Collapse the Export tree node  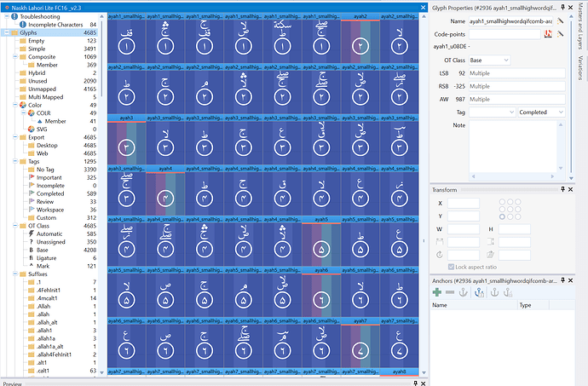click(x=15, y=137)
